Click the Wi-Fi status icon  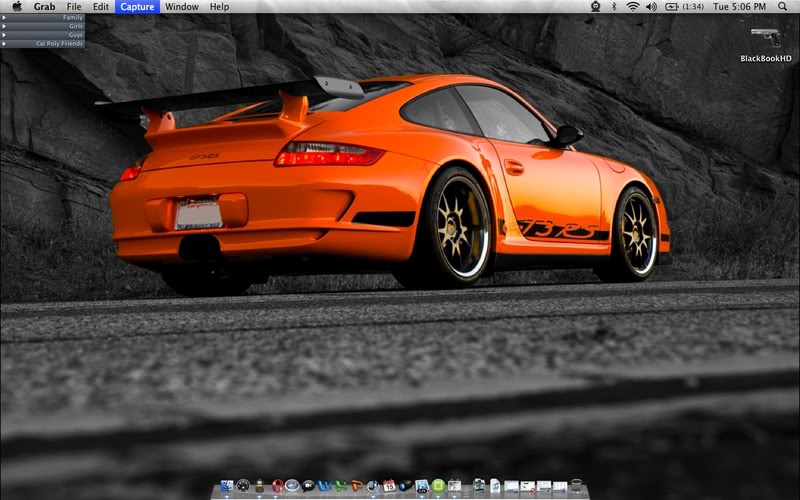tap(633, 7)
